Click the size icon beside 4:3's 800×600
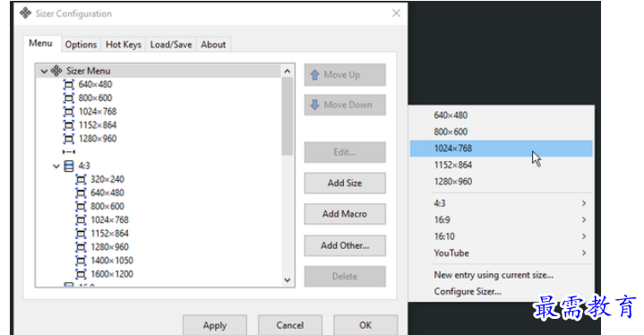644x335 pixels. (81, 207)
